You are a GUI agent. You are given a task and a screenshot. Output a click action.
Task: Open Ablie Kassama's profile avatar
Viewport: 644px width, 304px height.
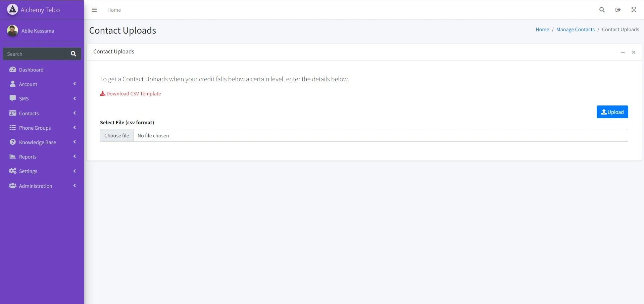[x=13, y=31]
